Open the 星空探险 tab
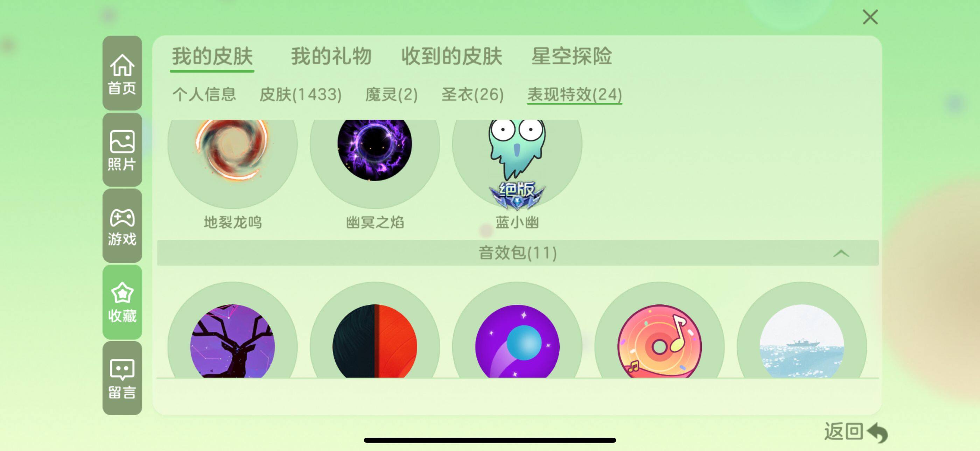 [572, 56]
